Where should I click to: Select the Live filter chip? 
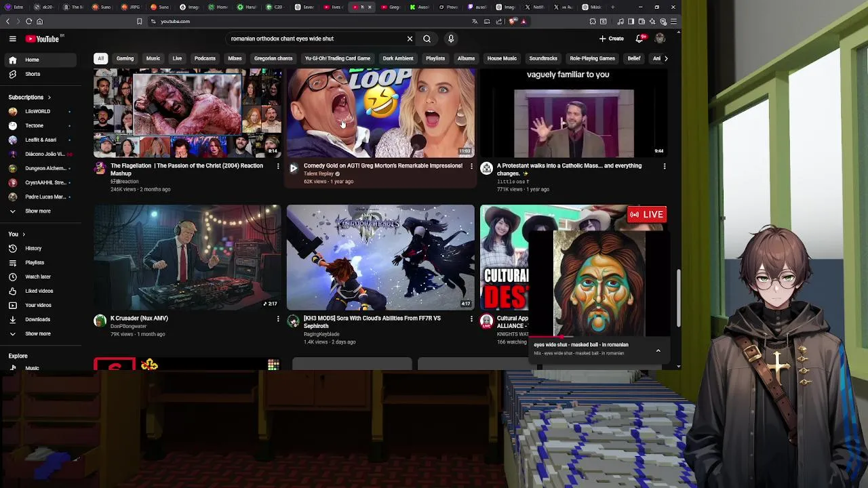177,58
